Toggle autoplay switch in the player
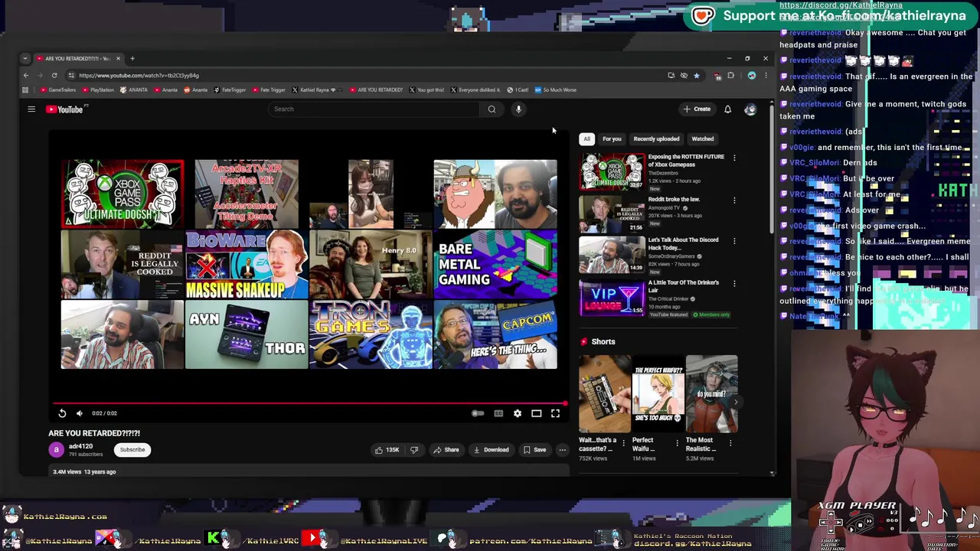This screenshot has width=980, height=551. click(x=478, y=413)
